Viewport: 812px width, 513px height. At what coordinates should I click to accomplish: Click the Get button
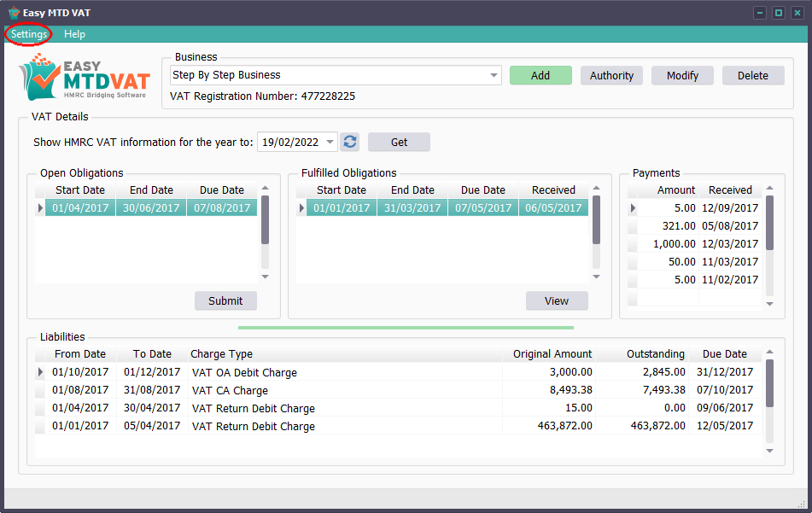[399, 142]
